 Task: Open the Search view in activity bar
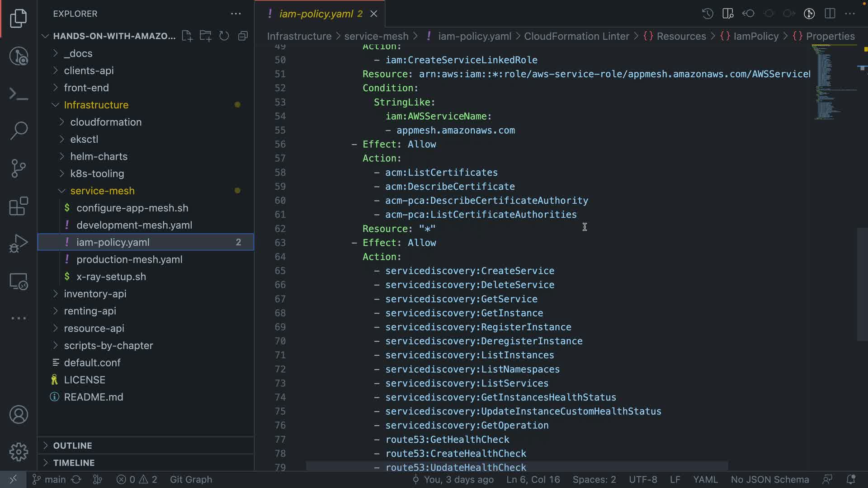[x=19, y=131]
